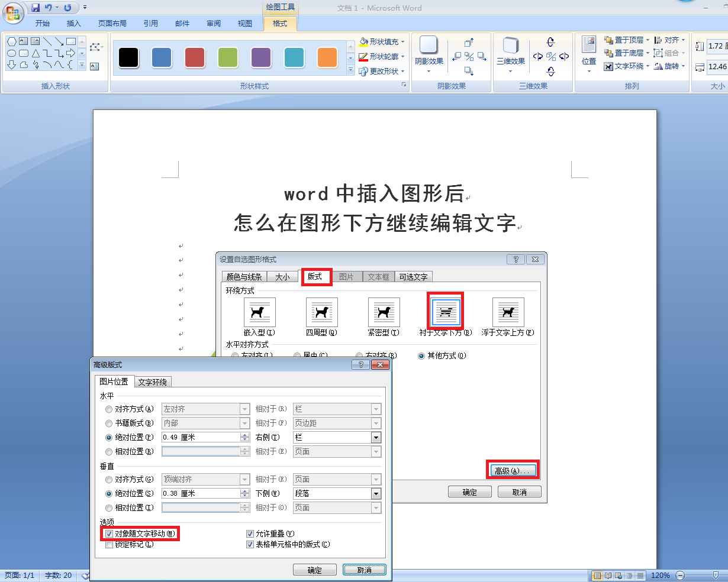Viewport: 728px width, 582px height.
Task: Toggle 3-D effect on/off center icon
Action: pyautogui.click(x=550, y=57)
